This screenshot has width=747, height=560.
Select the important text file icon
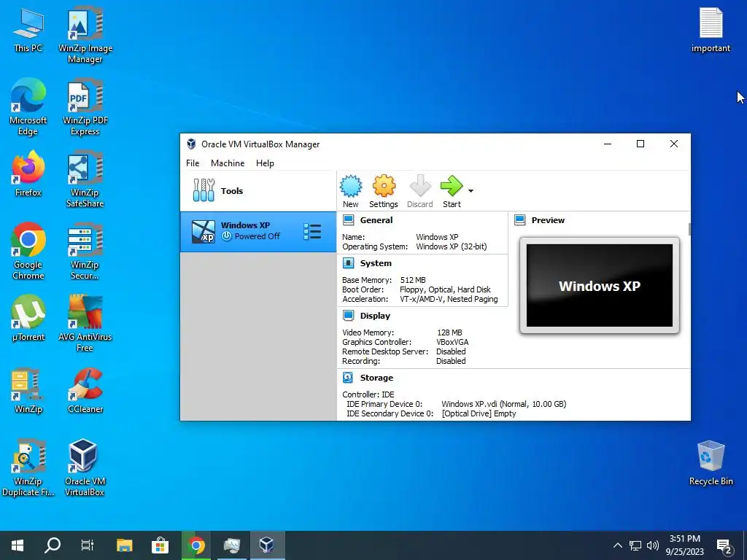click(711, 30)
